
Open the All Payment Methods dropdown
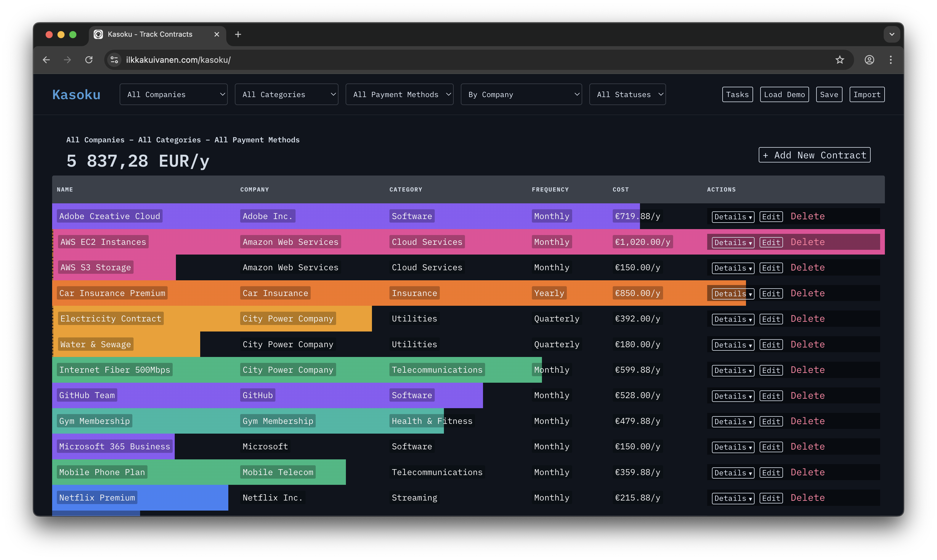(x=399, y=94)
